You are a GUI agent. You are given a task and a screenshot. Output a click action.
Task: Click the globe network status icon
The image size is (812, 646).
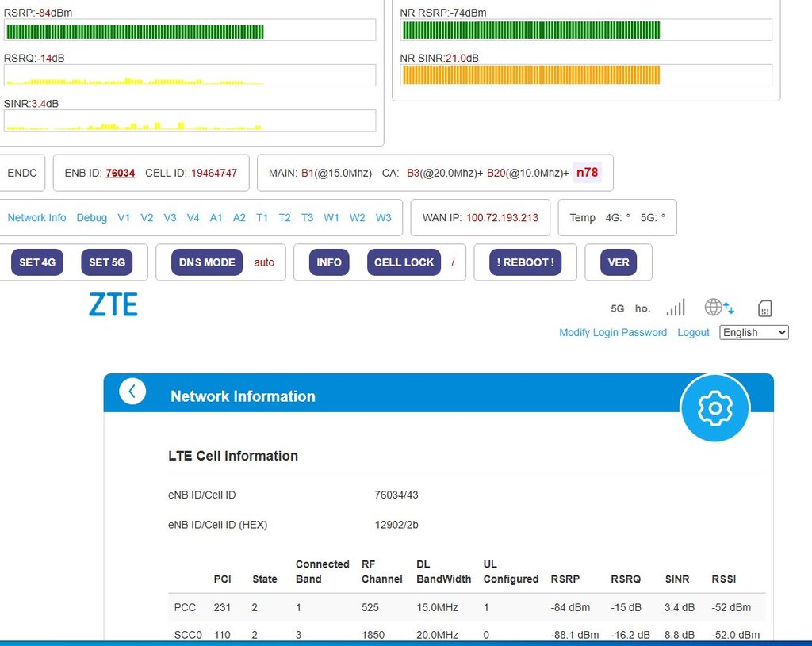pyautogui.click(x=719, y=308)
